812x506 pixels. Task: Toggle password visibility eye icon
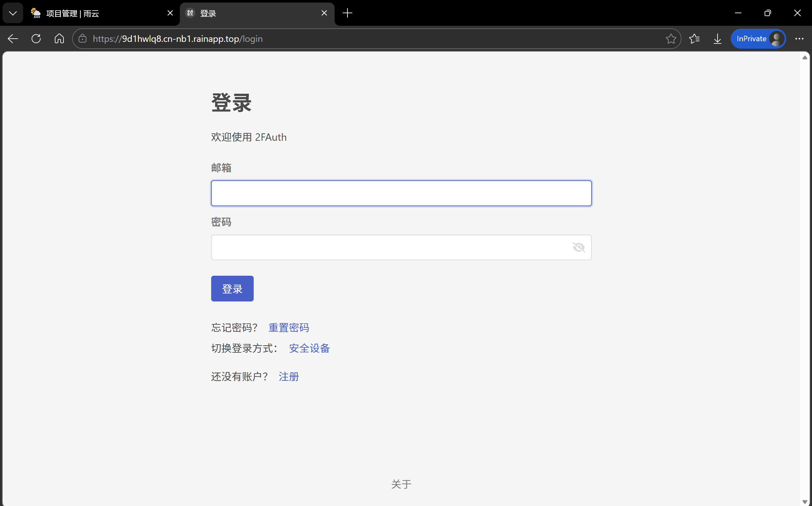point(578,247)
